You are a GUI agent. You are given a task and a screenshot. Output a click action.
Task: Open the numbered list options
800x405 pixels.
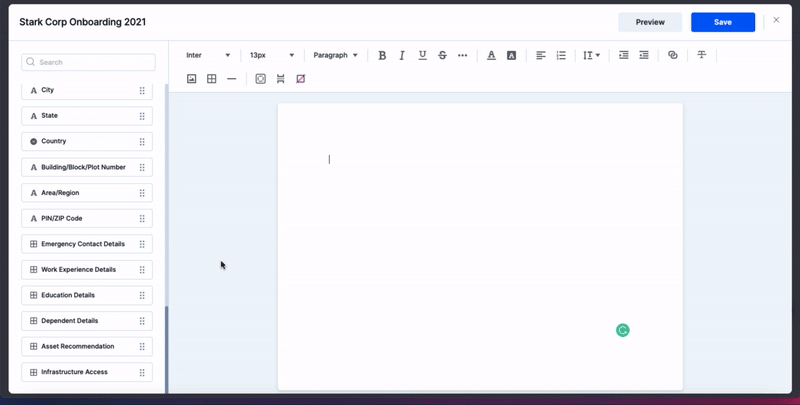pyautogui.click(x=561, y=56)
